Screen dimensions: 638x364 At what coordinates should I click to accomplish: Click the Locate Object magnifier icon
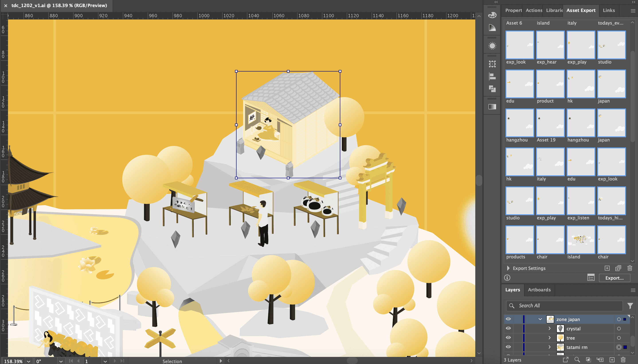pos(577,360)
